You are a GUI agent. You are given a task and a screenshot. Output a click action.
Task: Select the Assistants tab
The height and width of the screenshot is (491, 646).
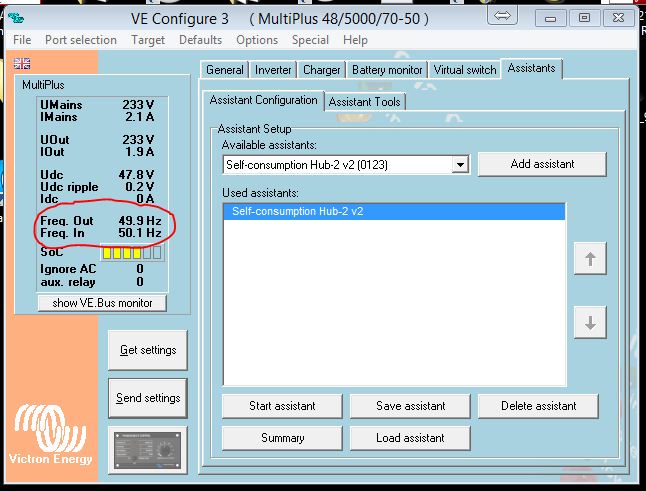[531, 68]
